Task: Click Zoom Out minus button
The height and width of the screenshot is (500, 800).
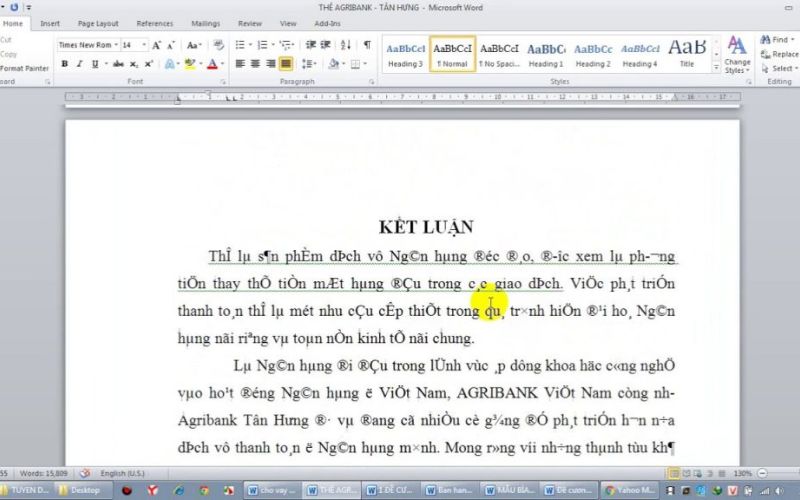Action: pyautogui.click(x=762, y=473)
